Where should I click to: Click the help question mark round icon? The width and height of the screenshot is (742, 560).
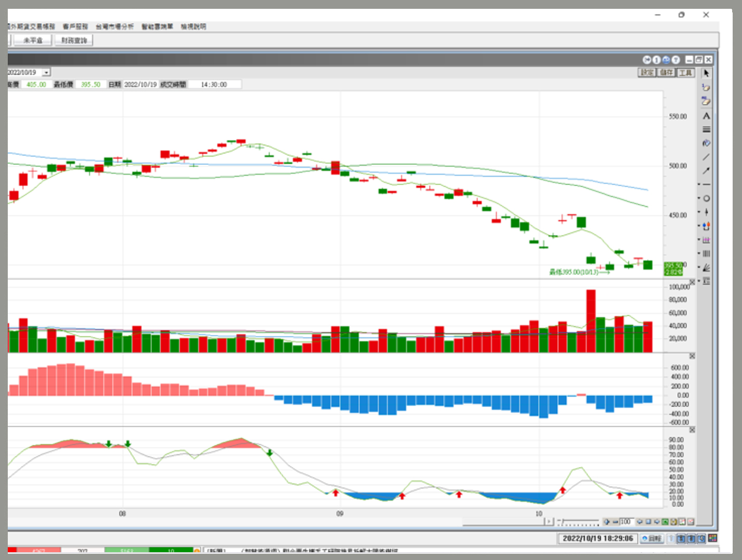[676, 60]
